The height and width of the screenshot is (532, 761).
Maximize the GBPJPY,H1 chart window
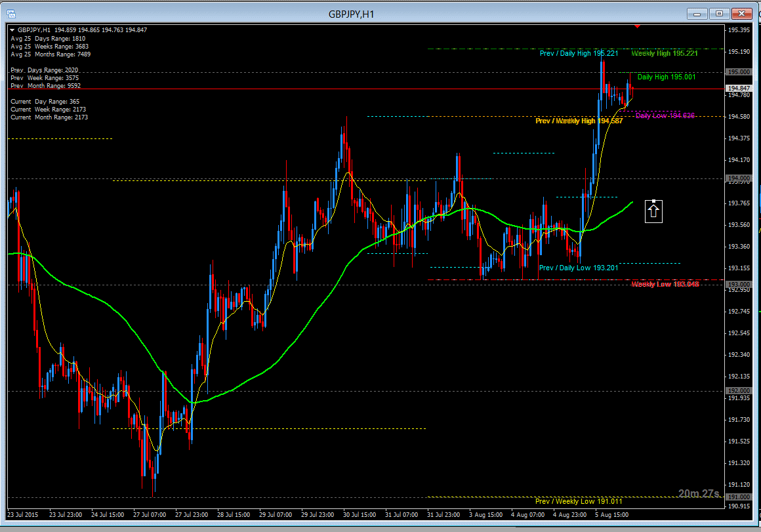(x=719, y=13)
